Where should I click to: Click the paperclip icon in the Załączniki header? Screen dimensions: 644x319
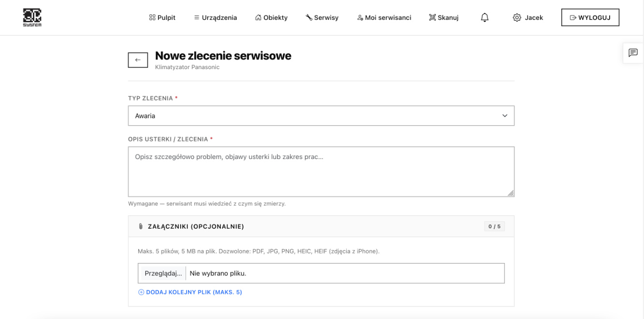pos(141,226)
